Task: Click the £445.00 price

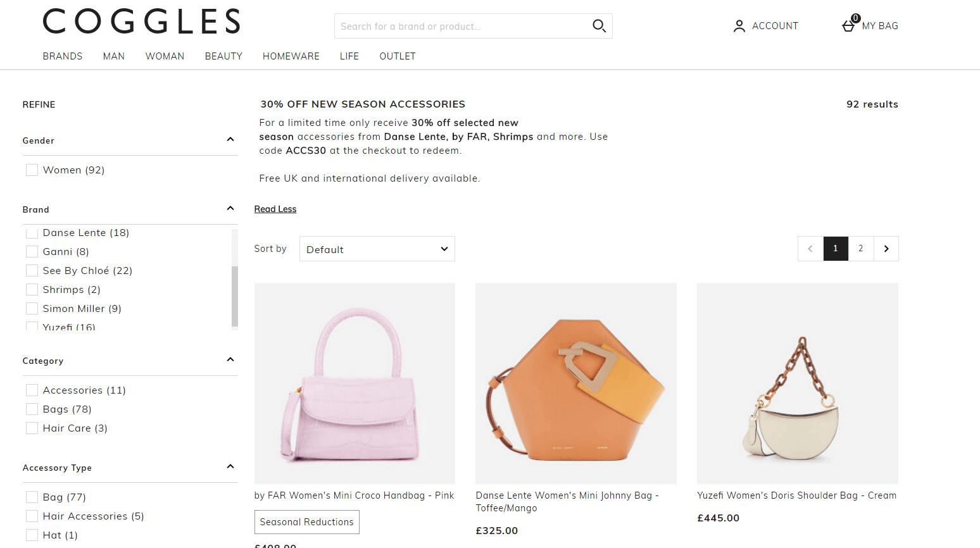Action: coord(719,518)
